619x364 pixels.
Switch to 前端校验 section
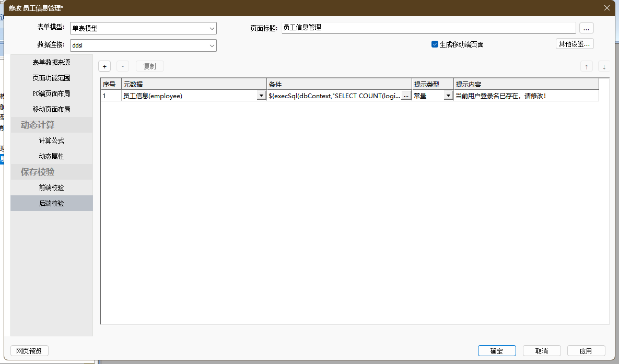[x=51, y=187]
